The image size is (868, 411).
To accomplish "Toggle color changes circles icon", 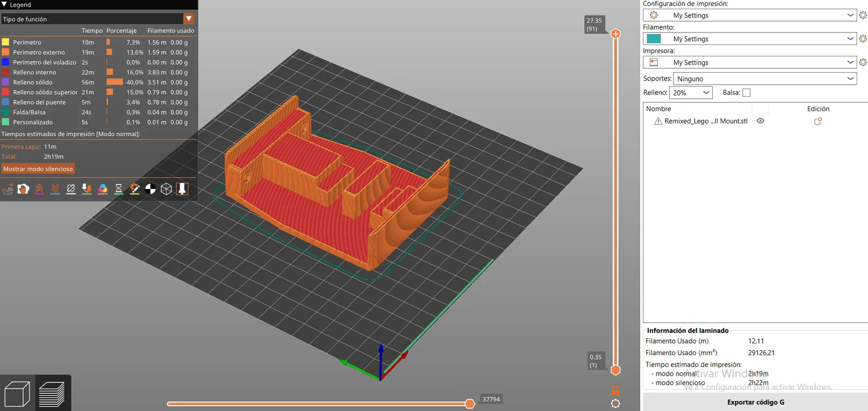I will coord(103,189).
